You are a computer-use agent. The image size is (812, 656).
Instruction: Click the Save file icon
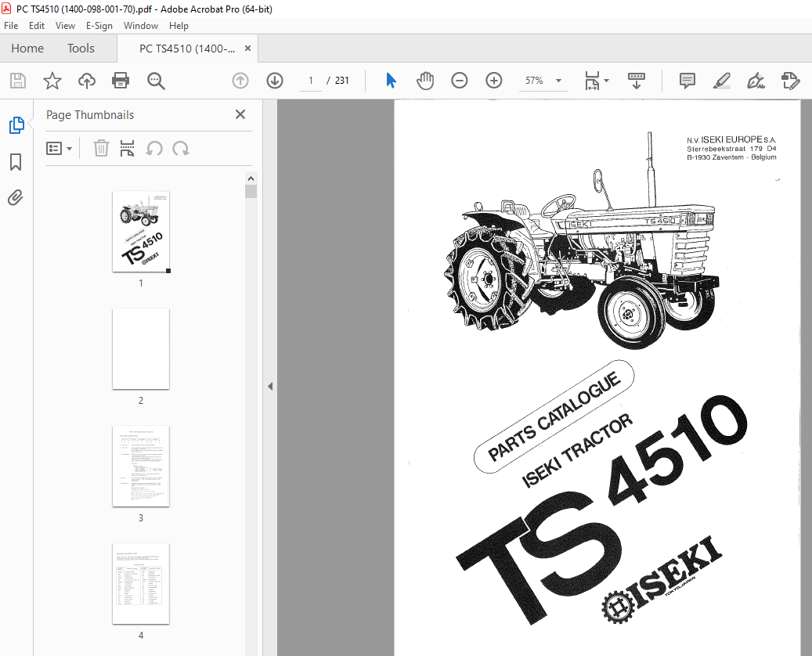[x=18, y=81]
